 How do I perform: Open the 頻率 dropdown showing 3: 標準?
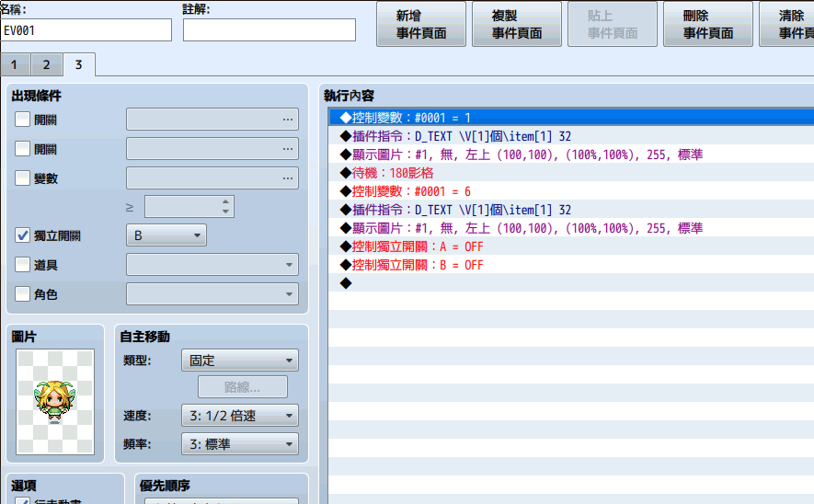[x=240, y=444]
